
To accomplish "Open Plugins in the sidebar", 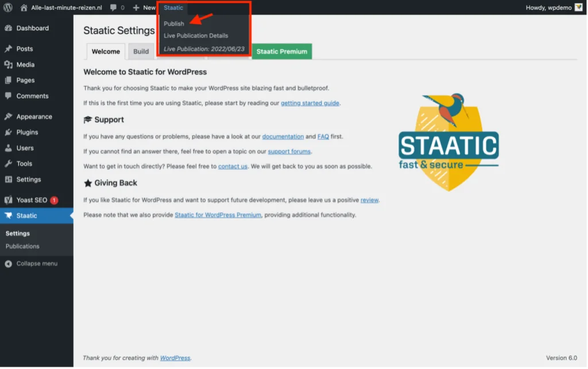I will click(27, 132).
